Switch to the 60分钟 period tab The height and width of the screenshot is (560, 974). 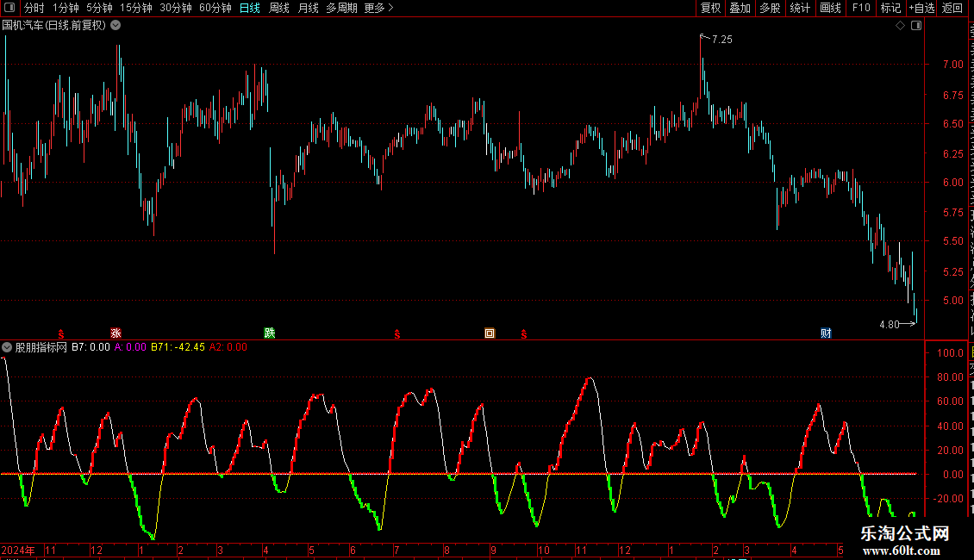click(x=215, y=8)
